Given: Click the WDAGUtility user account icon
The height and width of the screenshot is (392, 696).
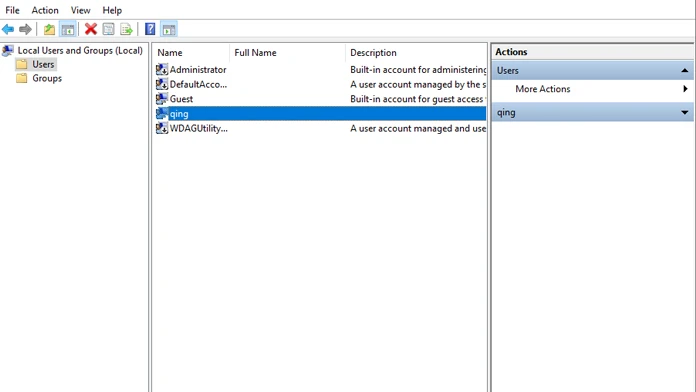Looking at the screenshot, I should tap(162, 128).
